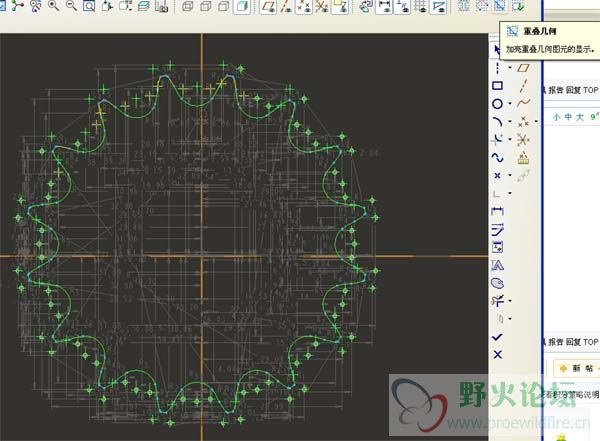Viewport: 600px width, 441px height.
Task: Expand the point tool flyout arrow
Action: pos(510,175)
